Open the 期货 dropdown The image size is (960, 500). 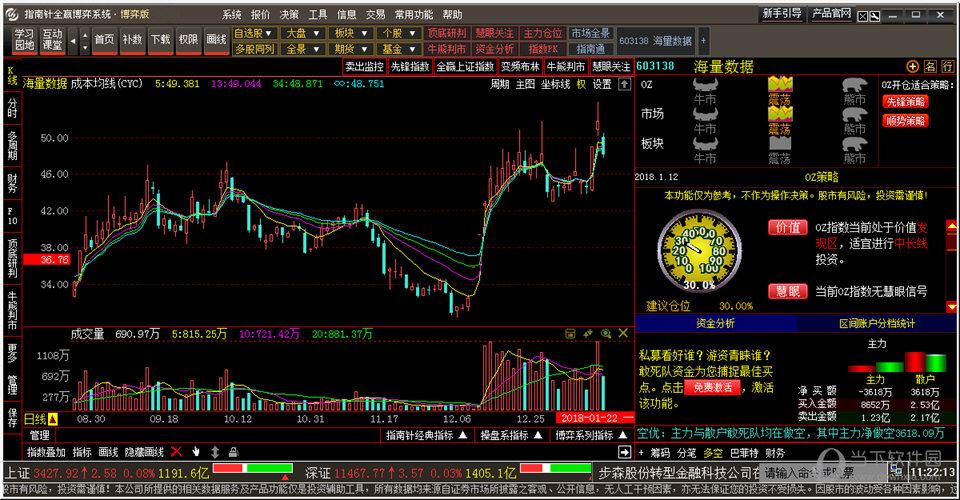(x=351, y=49)
